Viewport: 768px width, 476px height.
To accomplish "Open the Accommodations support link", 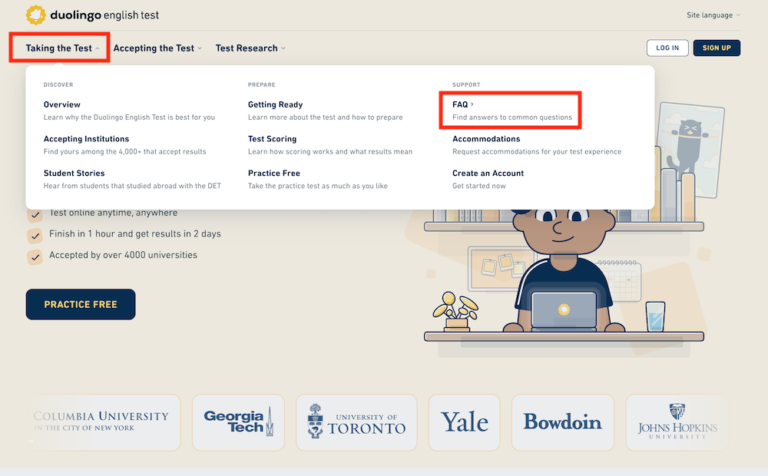I will pyautogui.click(x=486, y=139).
